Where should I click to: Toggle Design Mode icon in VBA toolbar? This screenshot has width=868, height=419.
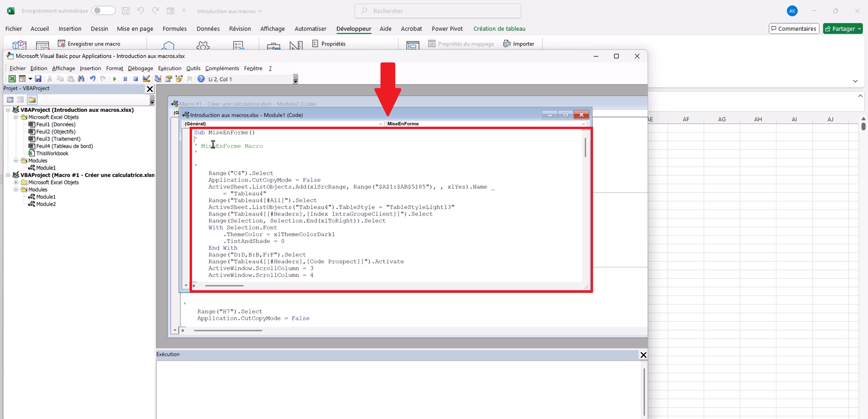146,79
